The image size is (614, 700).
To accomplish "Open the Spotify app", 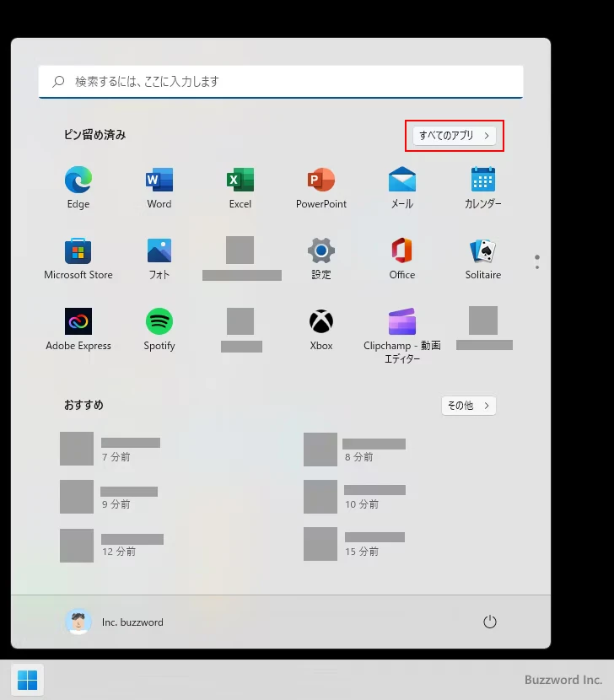I will click(159, 330).
